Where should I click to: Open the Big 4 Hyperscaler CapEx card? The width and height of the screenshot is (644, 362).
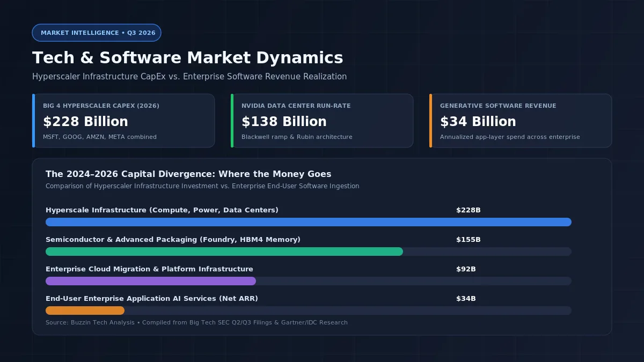click(123, 121)
